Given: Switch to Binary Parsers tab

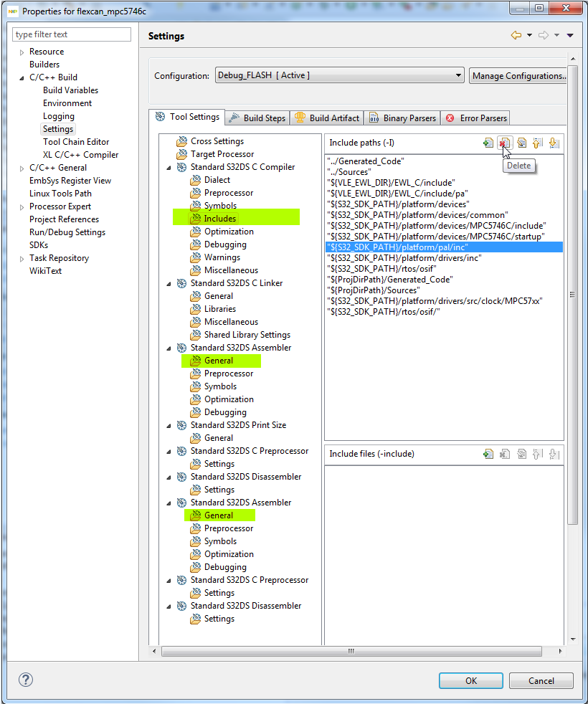Looking at the screenshot, I should (x=402, y=118).
